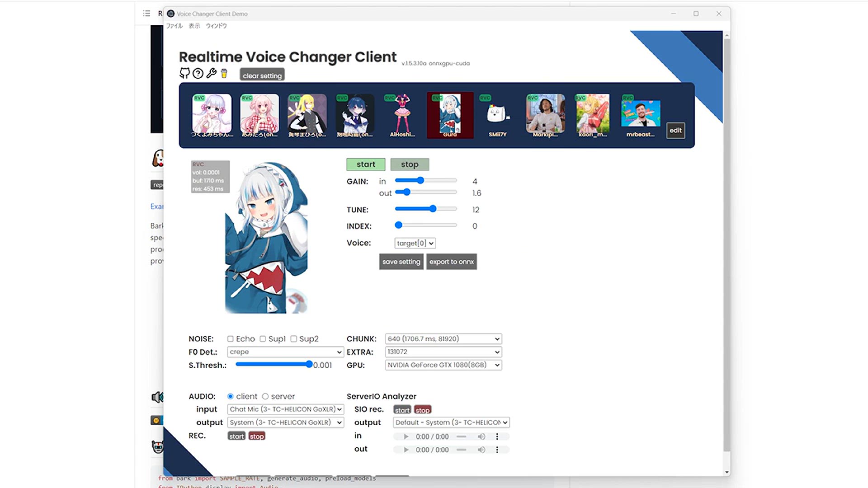Open more options on 'out' player
The width and height of the screenshot is (868, 488).
[x=497, y=450]
